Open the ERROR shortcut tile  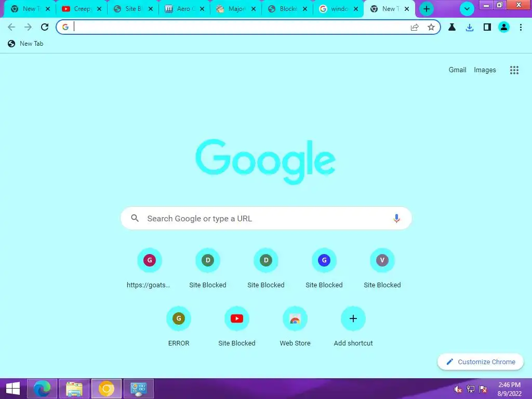tap(179, 327)
